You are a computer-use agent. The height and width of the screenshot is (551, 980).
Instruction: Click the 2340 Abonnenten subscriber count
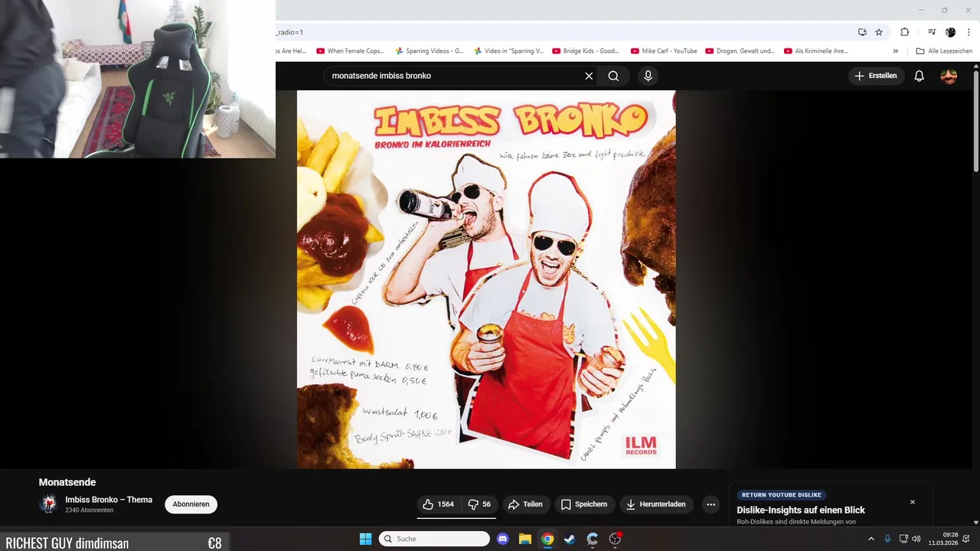(x=90, y=510)
